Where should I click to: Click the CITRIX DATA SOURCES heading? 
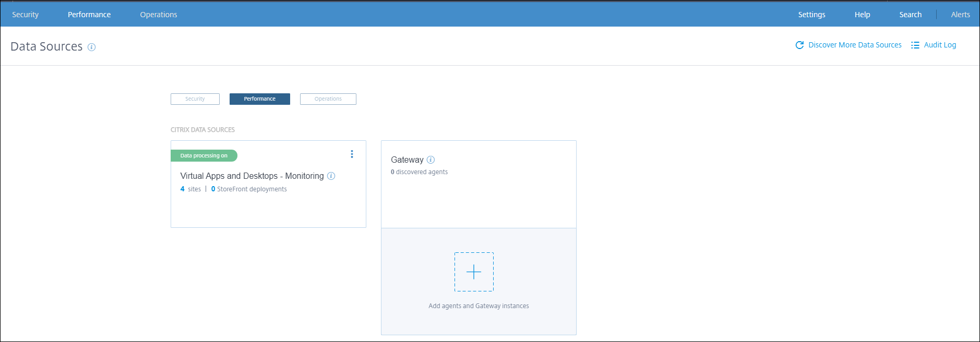tap(202, 130)
